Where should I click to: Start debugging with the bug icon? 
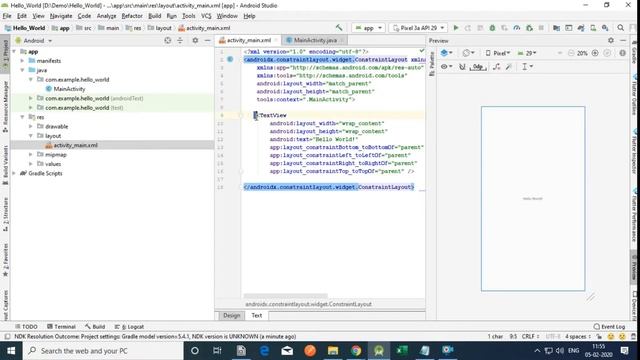pyautogui.click(x=492, y=28)
